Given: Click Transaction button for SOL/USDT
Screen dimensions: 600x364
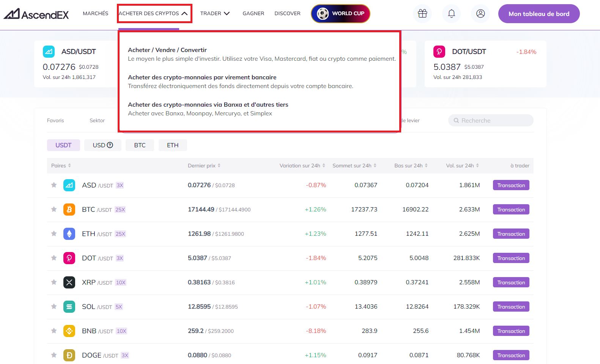Looking at the screenshot, I should click(x=511, y=307).
